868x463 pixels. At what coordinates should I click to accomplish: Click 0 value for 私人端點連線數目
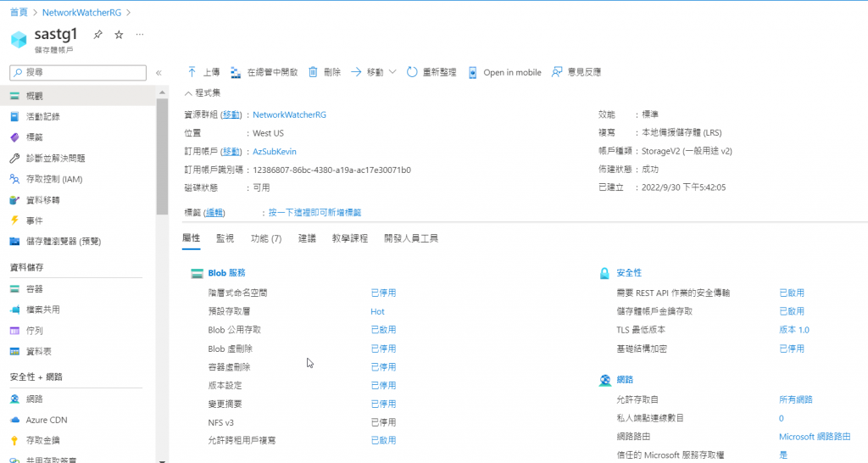tap(782, 418)
